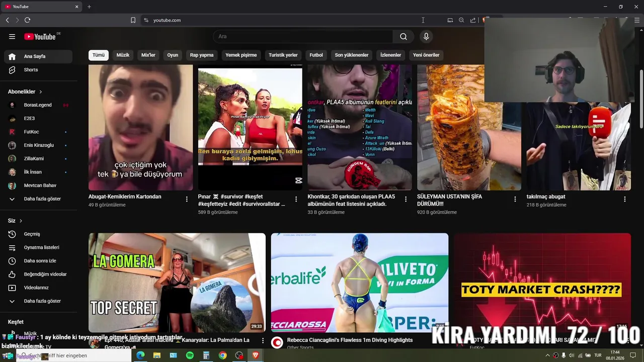
Task: Select the Tümü filter chip
Action: point(99,55)
